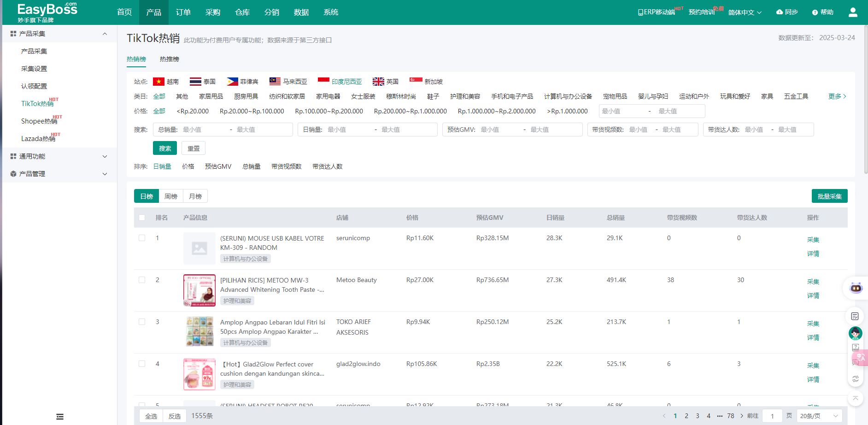
Task: Check the row 2 METOO checkbox
Action: click(x=142, y=280)
